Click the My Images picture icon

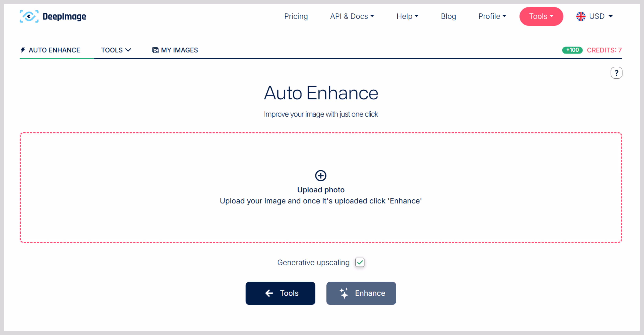tap(155, 50)
